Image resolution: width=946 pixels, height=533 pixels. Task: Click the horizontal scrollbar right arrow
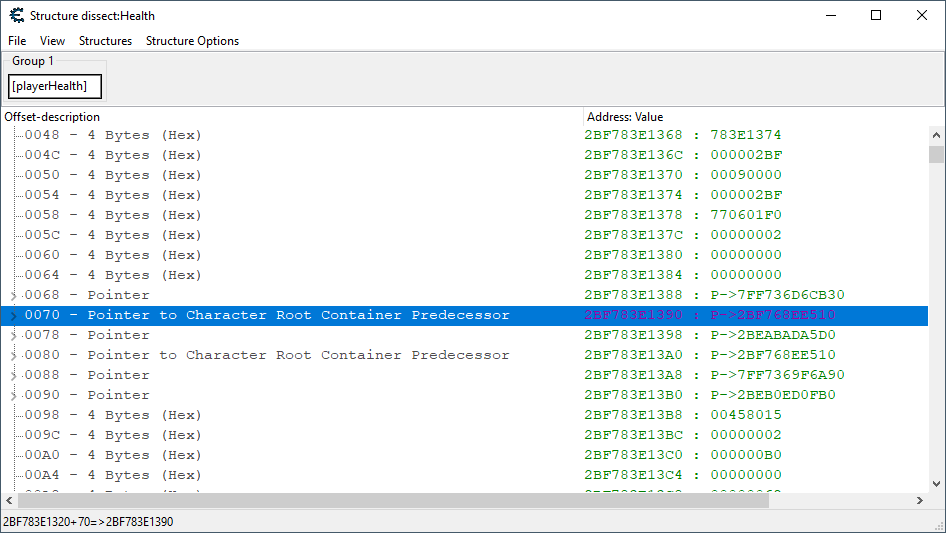919,500
